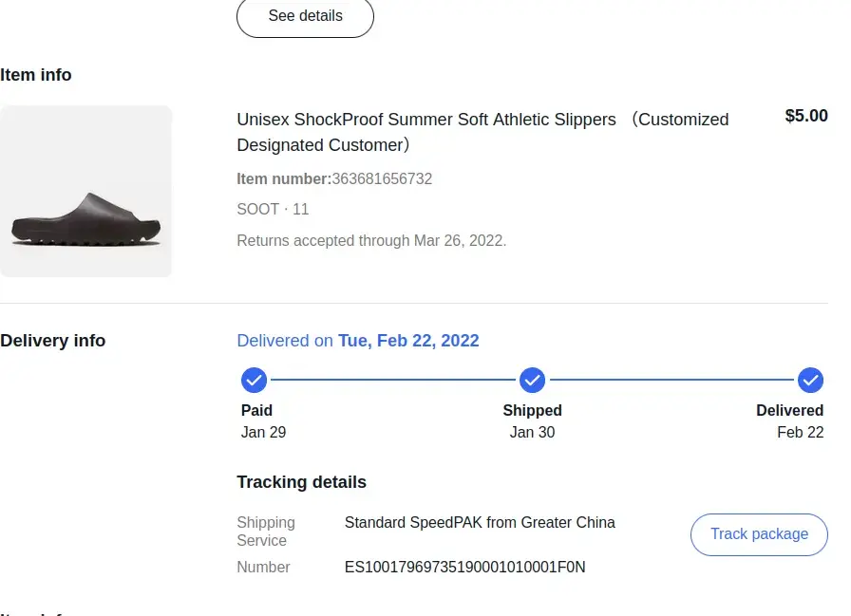Click the SOOT · 11 variation text
This screenshot has height=616, width=851.
(x=273, y=210)
